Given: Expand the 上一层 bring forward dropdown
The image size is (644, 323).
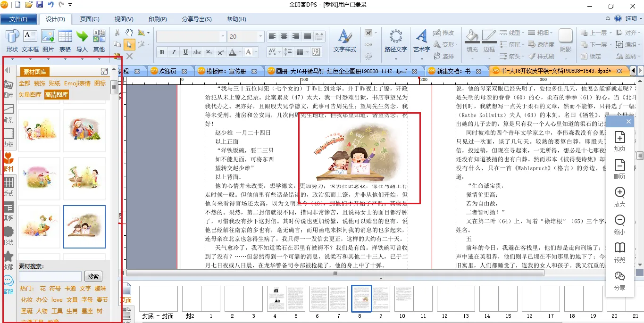Looking at the screenshot, I should point(610,33).
